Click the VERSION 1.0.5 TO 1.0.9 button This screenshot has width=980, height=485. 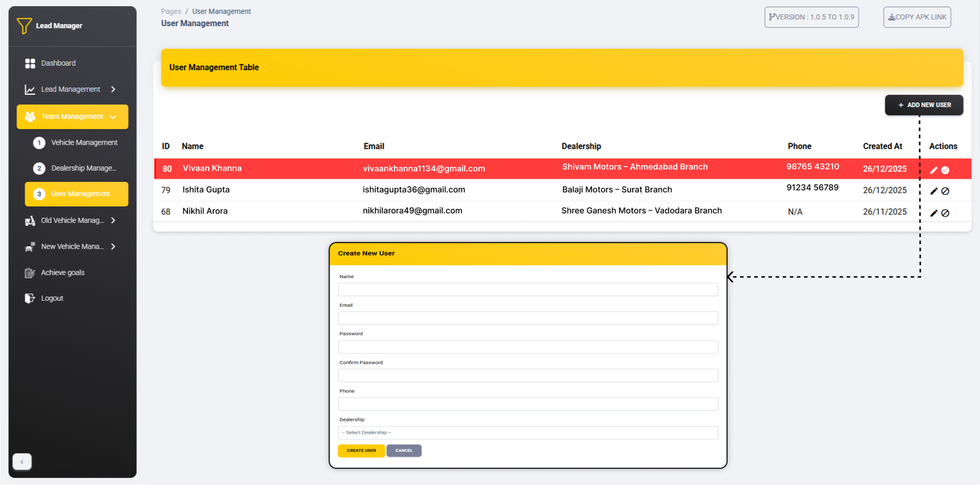click(x=812, y=17)
